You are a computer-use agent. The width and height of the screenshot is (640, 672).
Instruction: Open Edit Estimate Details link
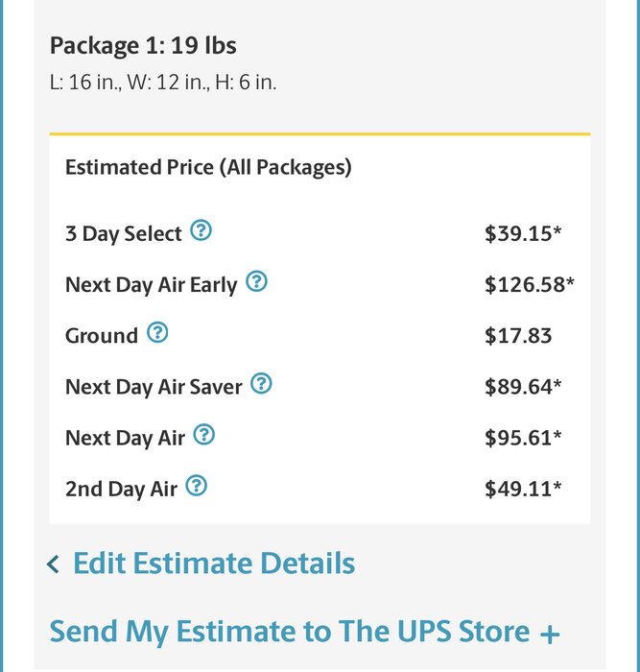(213, 564)
